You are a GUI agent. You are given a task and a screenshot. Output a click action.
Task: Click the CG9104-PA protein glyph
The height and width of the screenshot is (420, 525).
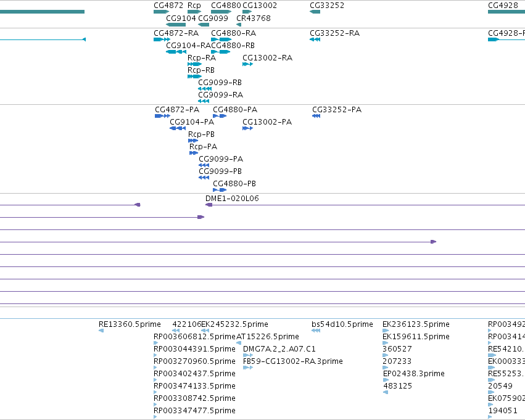[x=178, y=128]
